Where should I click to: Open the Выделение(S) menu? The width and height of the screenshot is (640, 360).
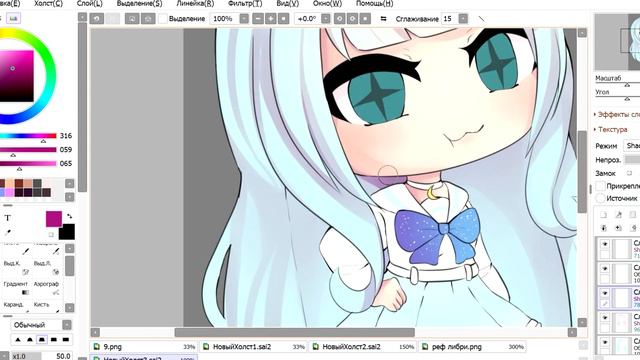click(139, 4)
